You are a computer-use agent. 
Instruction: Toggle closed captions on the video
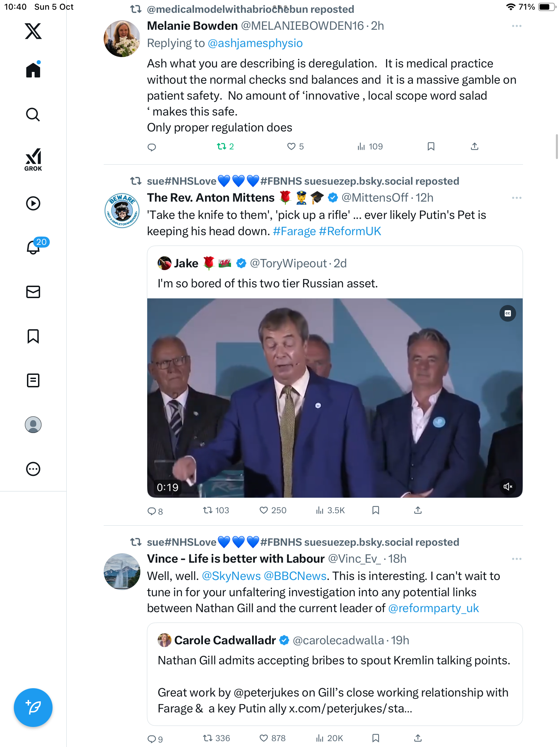507,313
